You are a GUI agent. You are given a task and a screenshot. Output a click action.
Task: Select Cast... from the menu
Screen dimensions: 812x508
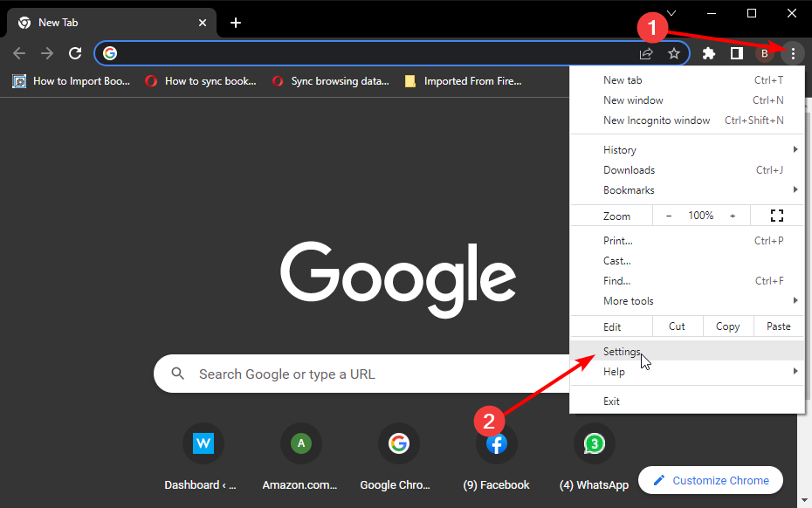coord(687,261)
